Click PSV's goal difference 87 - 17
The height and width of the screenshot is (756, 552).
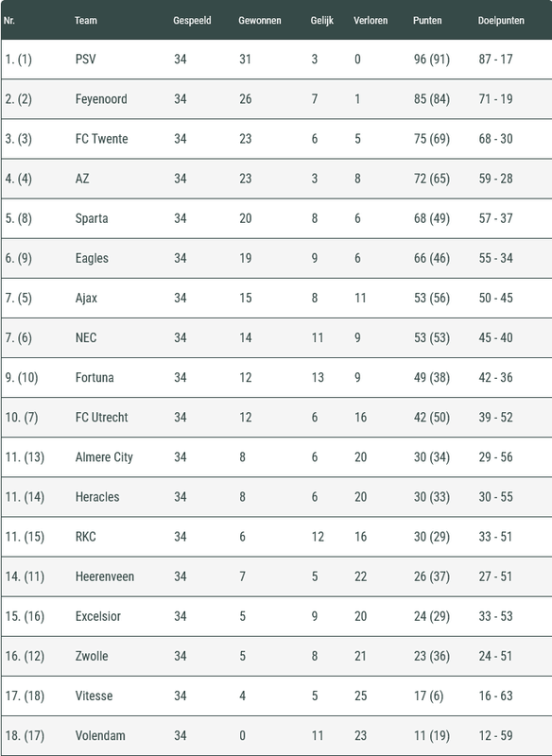[495, 59]
